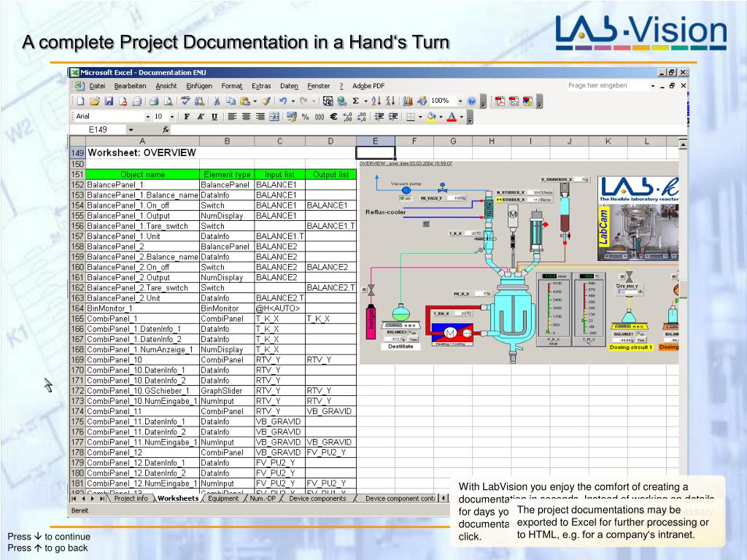Activate the Format Painter brush

coord(266,101)
